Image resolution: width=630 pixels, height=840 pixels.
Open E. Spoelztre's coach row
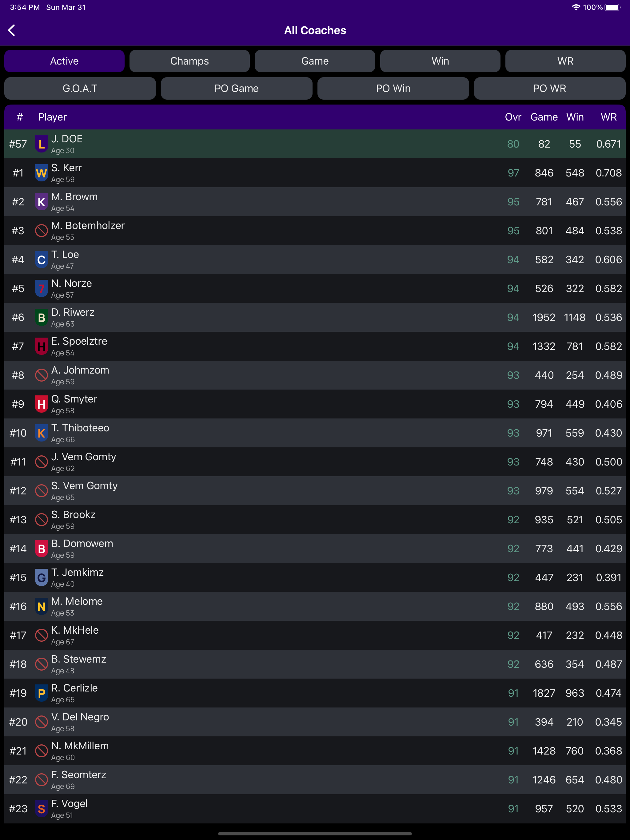click(x=266, y=346)
